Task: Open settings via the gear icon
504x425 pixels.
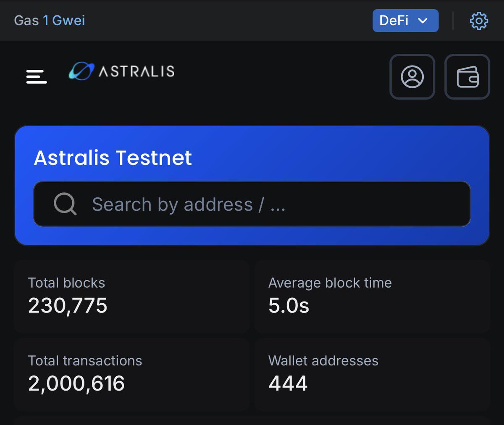Action: (x=479, y=21)
